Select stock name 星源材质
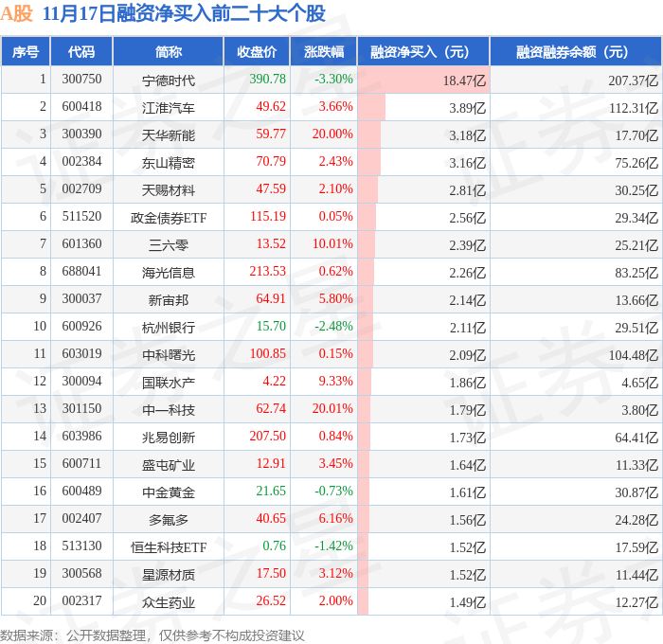This screenshot has width=663, height=644. [x=169, y=575]
